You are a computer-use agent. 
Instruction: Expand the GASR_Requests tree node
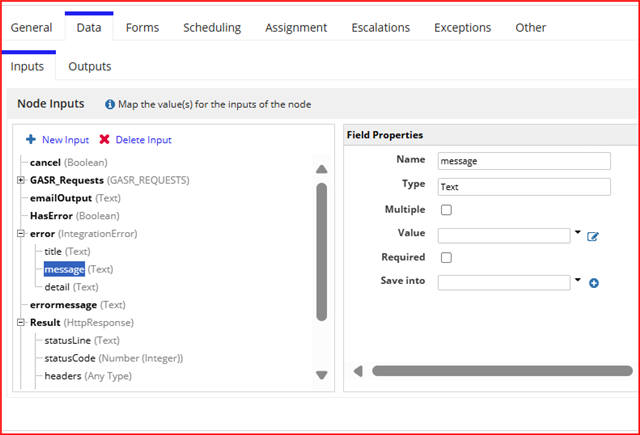coord(21,180)
